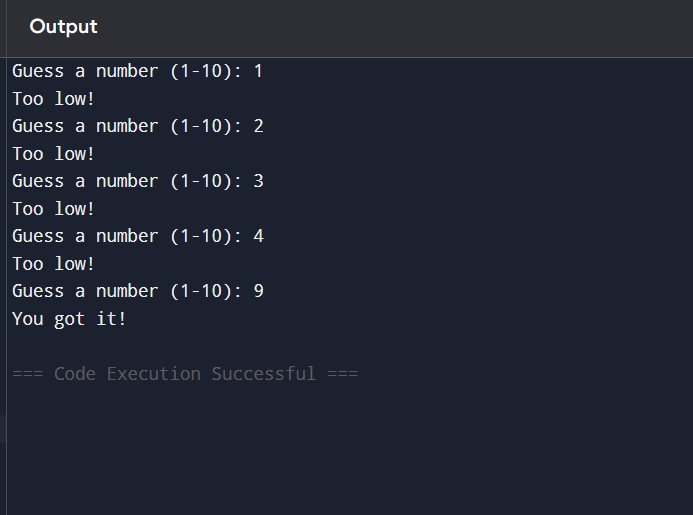Click the 'Too low!' line after guess 4

pos(53,264)
